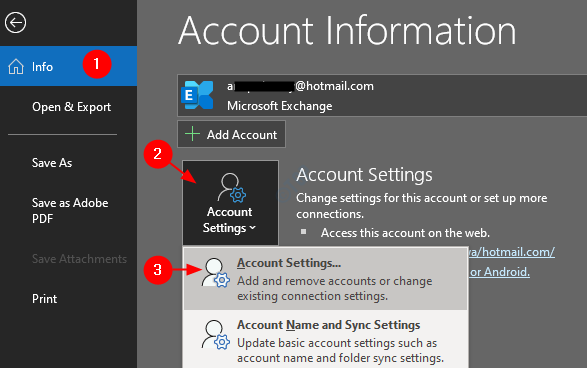Click the person-gear icon on Account Settings button
Screen dimensions: 587x368
[x=231, y=187]
